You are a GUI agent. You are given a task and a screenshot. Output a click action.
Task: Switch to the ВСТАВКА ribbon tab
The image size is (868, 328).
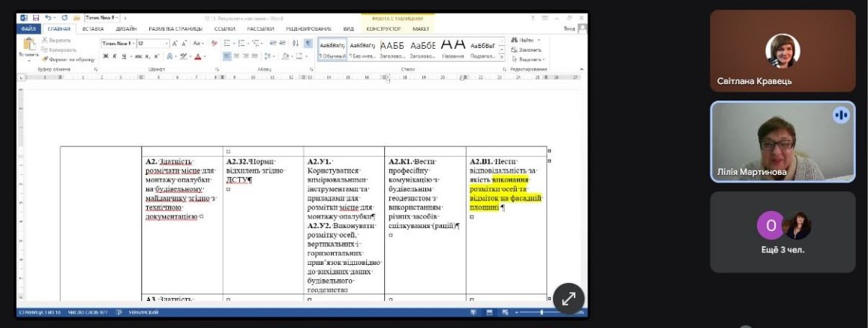(93, 29)
